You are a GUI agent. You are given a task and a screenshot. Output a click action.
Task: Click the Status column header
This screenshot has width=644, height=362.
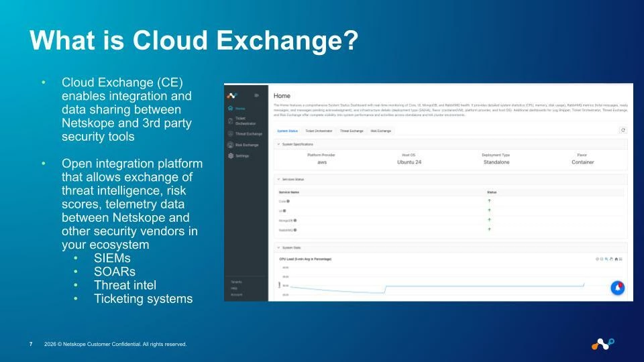click(492, 192)
